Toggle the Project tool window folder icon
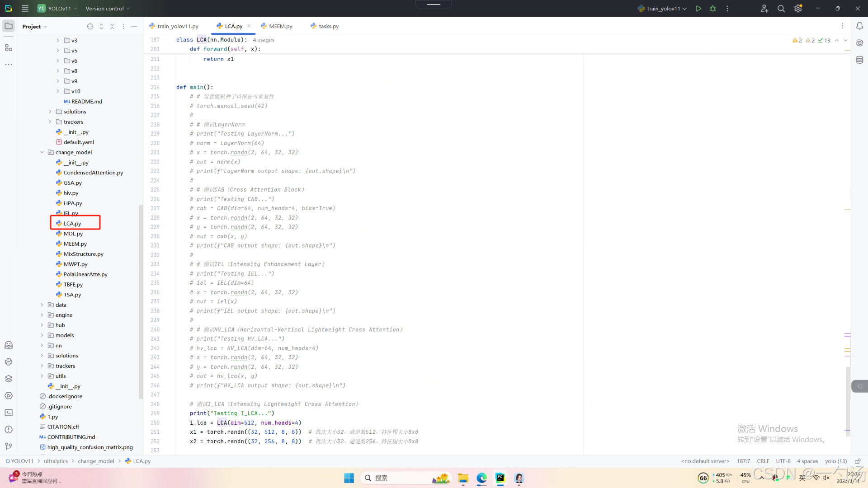 [9, 26]
